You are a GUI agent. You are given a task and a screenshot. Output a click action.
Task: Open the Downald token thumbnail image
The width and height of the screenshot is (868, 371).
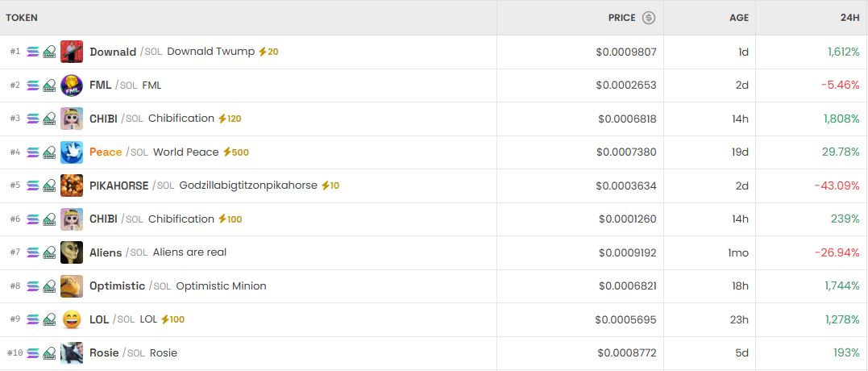(72, 52)
